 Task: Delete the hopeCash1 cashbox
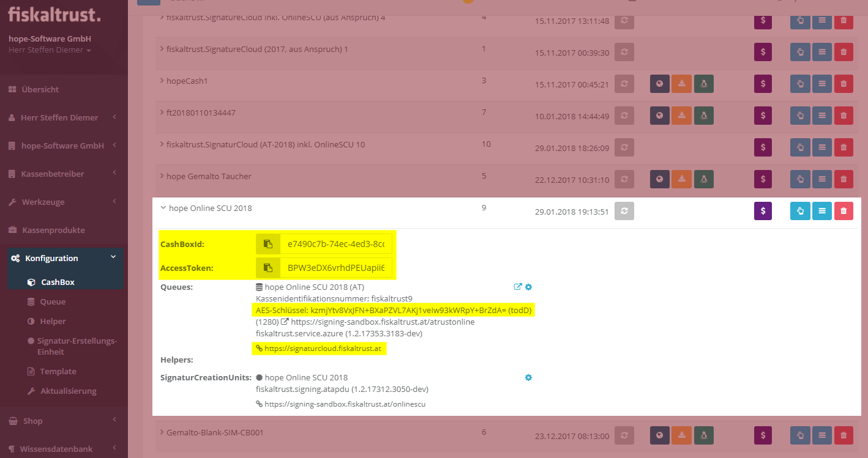[844, 84]
